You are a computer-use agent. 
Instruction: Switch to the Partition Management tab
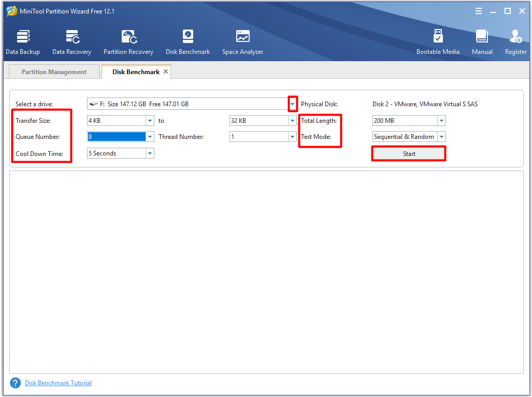tap(54, 72)
